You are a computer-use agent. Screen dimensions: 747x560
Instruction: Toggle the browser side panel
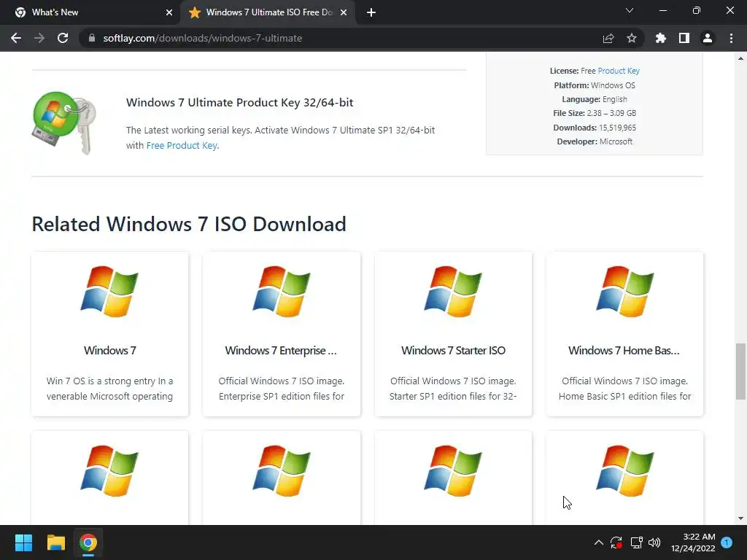[684, 38]
